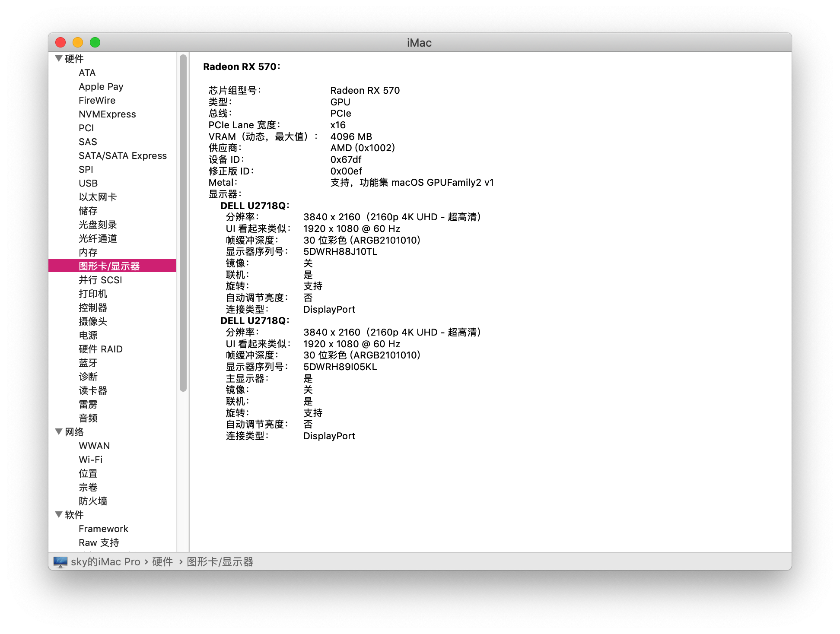This screenshot has width=840, height=634.
Task: Open 防火墙 firewall entry
Action: point(93,501)
